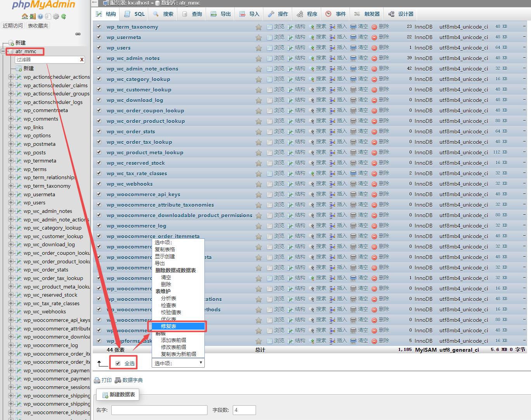Click the 浏览 icon for wp_woocommerce_api_keys
The height and width of the screenshot is (420, 531).
tap(270, 194)
